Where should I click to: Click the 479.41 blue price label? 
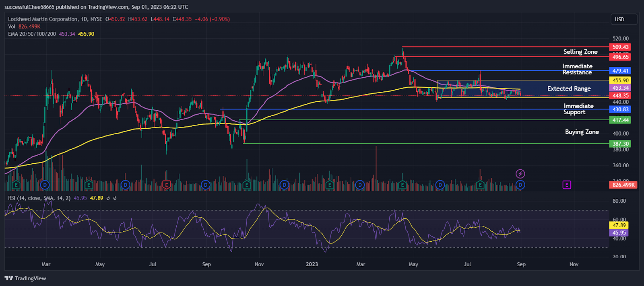(x=620, y=71)
